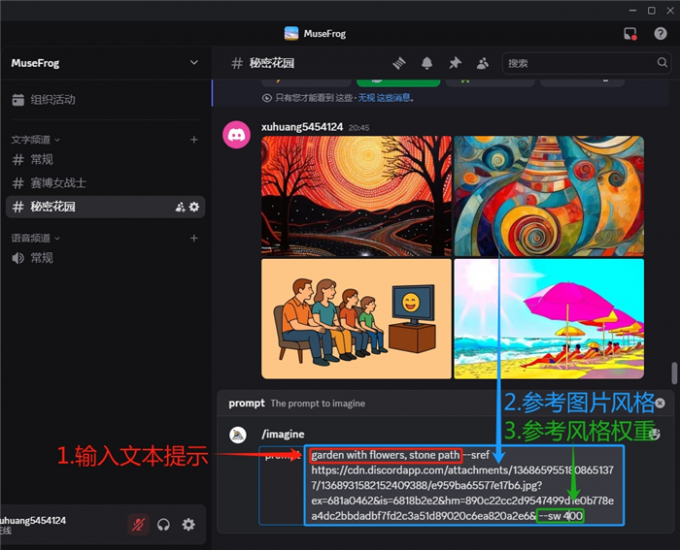Click the prompt text input box

(x=464, y=485)
